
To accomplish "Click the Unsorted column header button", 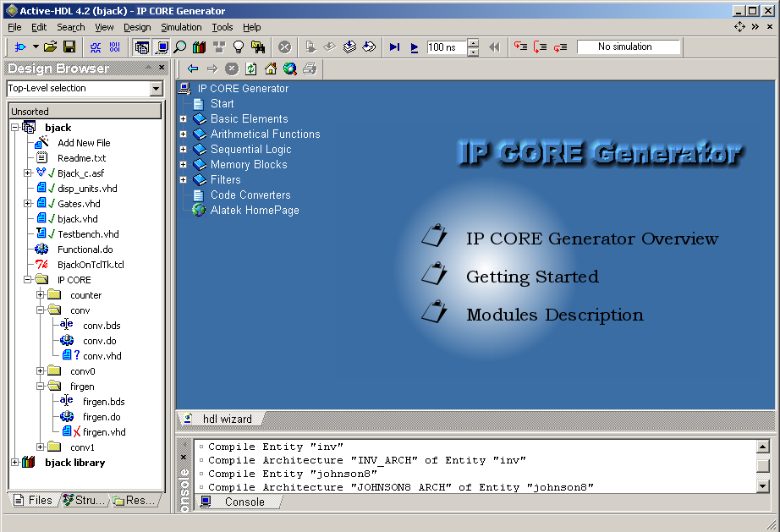I will click(x=85, y=112).
